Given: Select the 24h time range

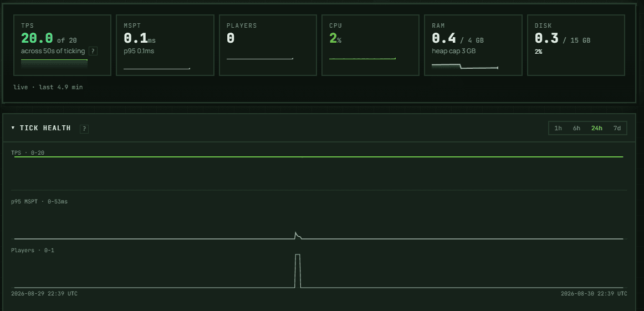Looking at the screenshot, I should click(x=597, y=128).
